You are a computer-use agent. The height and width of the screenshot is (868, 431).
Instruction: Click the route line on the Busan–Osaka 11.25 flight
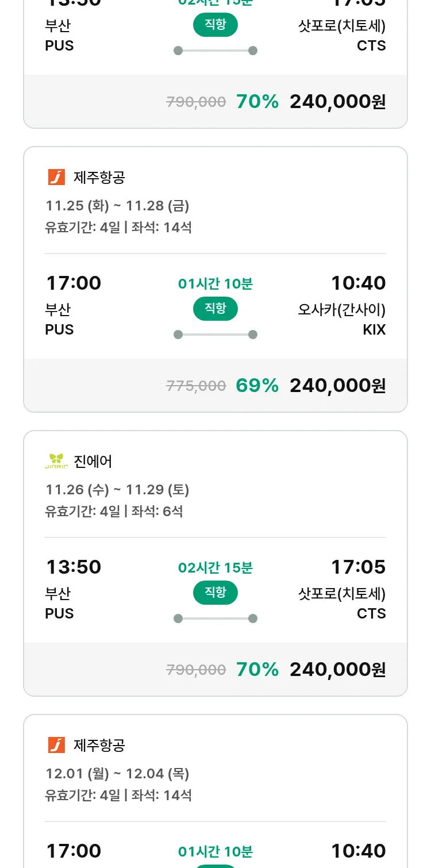[x=215, y=335]
